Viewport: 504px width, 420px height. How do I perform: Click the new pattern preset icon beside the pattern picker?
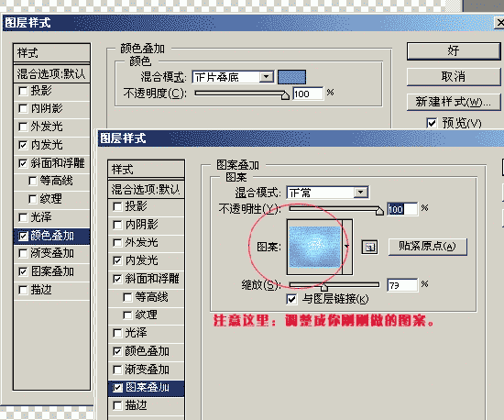(369, 247)
